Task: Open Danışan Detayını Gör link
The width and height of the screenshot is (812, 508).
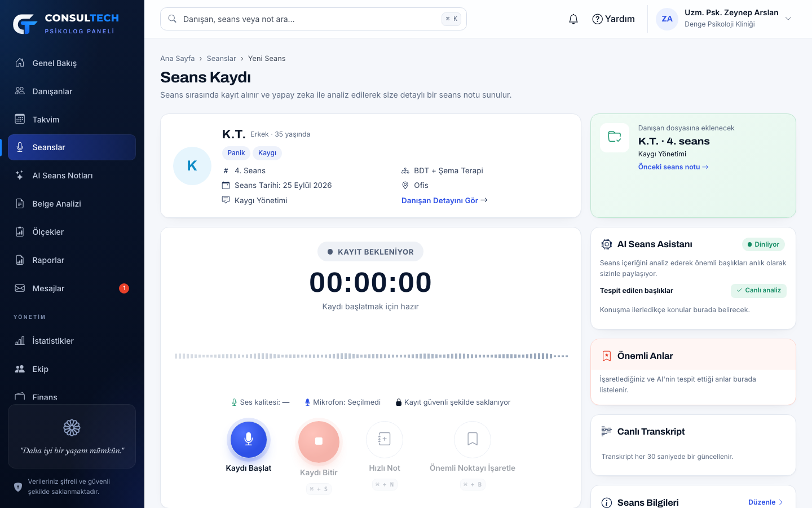Action: click(444, 200)
